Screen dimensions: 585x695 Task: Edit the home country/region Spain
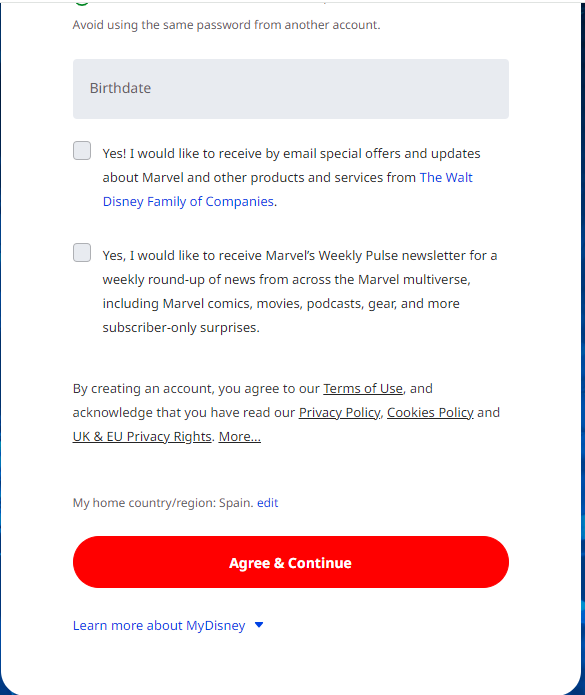point(268,503)
